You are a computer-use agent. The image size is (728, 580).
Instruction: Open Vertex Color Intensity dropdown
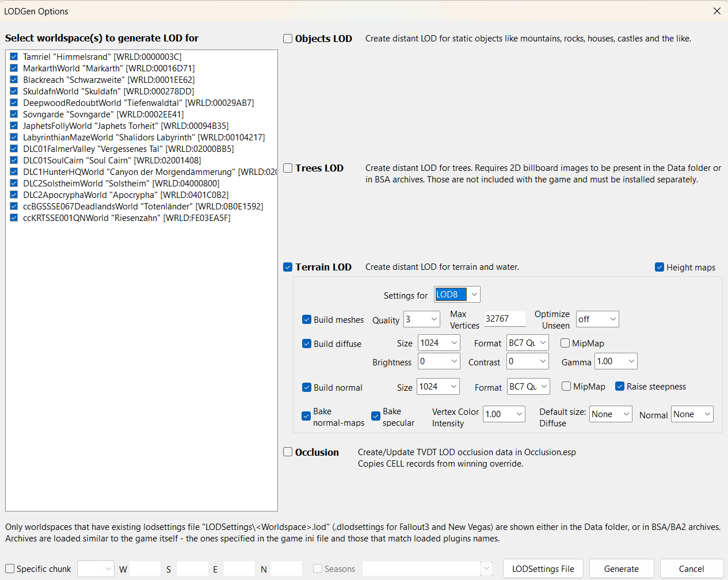click(504, 414)
